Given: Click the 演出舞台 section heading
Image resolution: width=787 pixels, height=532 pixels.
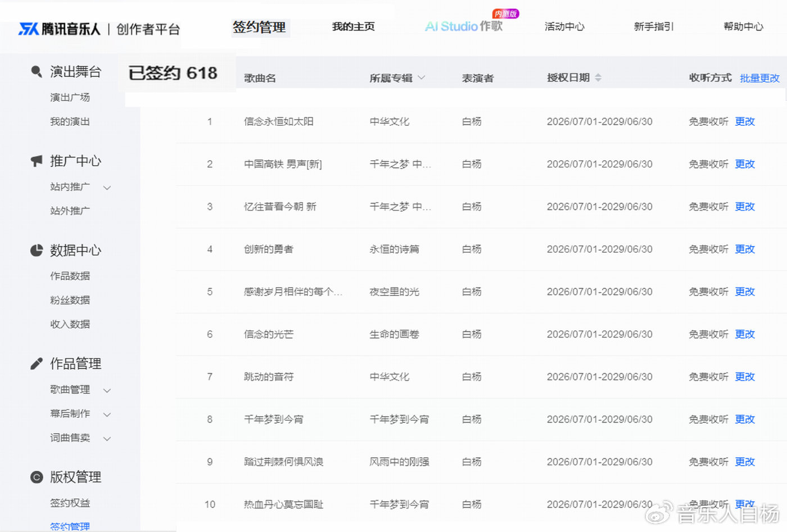Looking at the screenshot, I should (75, 71).
